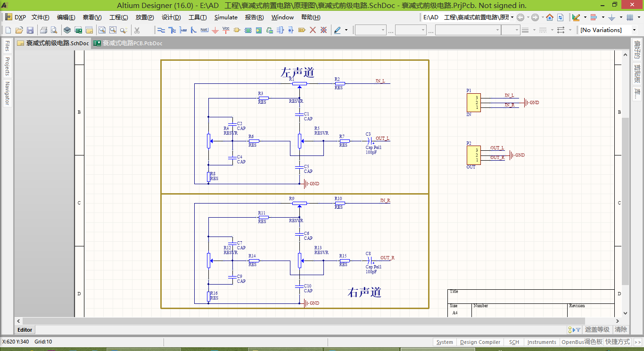This screenshot has height=351, width=644.
Task: Print the document using the printer icon
Action: click(x=43, y=30)
